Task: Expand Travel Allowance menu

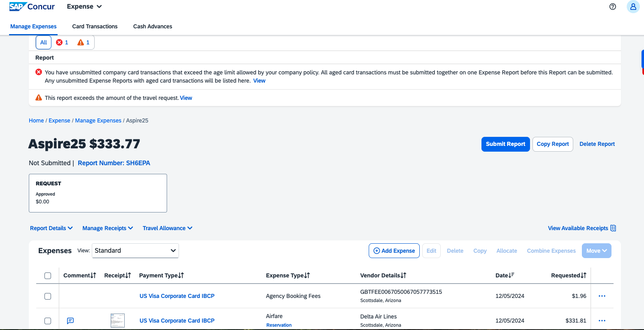Action: tap(168, 228)
